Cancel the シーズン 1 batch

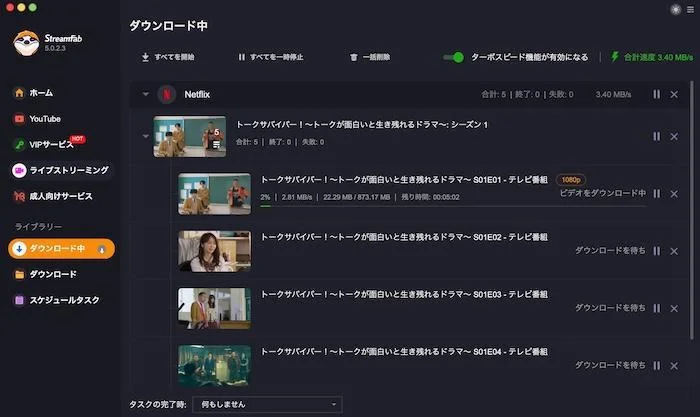click(674, 137)
